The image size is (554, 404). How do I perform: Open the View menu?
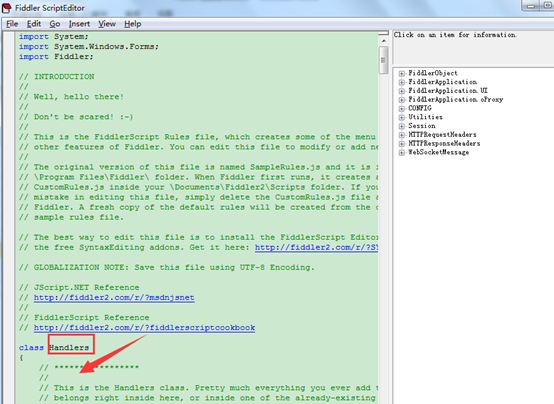tap(107, 24)
